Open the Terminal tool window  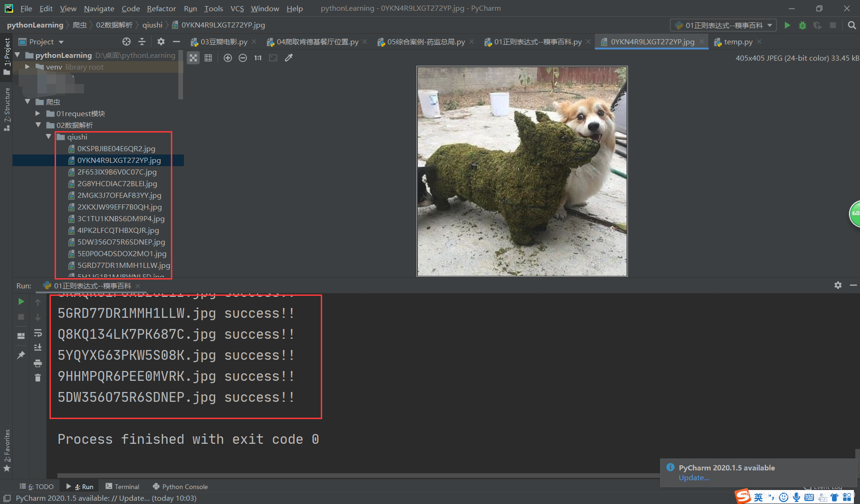(x=122, y=486)
